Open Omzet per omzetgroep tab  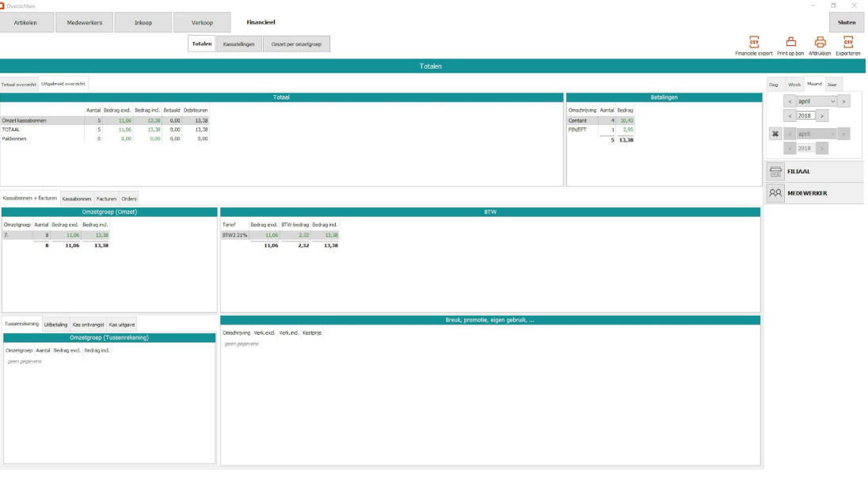tap(296, 44)
